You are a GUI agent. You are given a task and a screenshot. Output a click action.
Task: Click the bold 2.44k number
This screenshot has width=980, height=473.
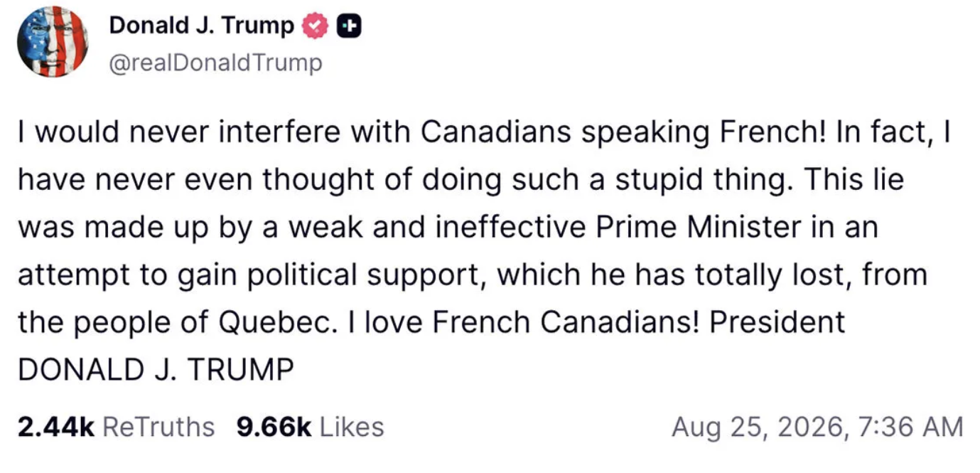click(x=56, y=427)
